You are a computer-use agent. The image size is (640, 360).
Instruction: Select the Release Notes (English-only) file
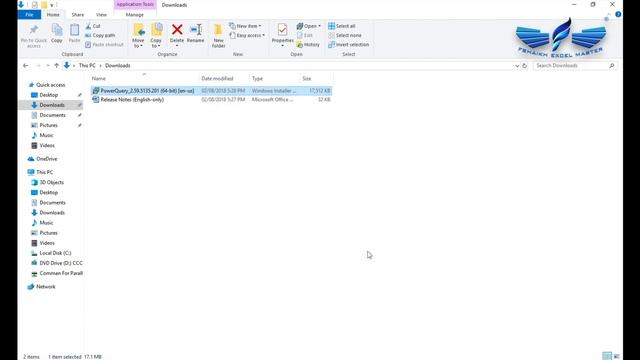pos(211,100)
